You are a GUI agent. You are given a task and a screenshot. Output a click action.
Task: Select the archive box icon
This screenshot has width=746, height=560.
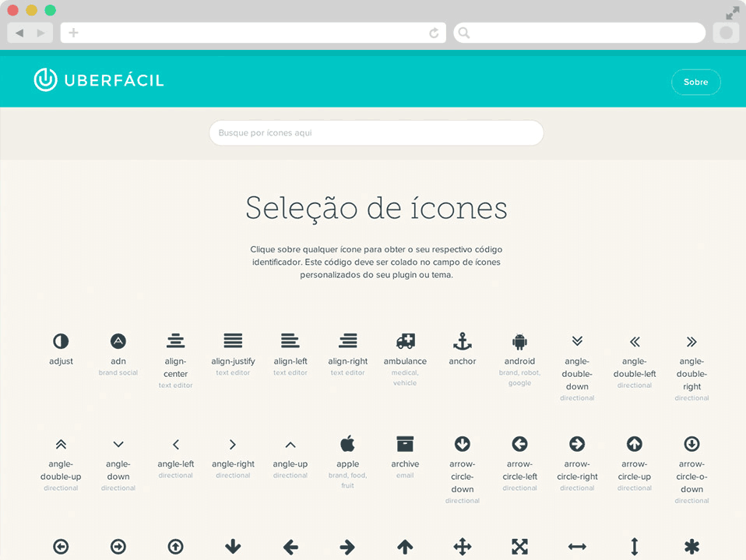point(405,444)
